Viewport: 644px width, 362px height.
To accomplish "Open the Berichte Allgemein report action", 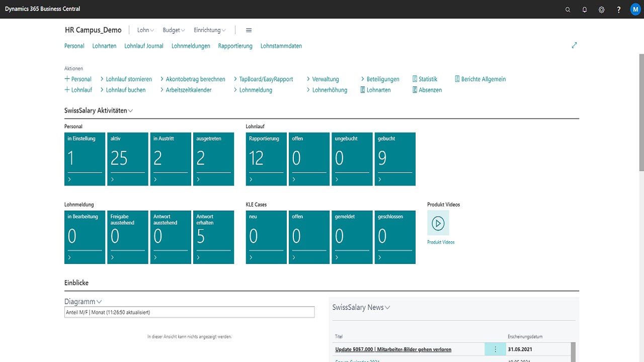I will (480, 79).
